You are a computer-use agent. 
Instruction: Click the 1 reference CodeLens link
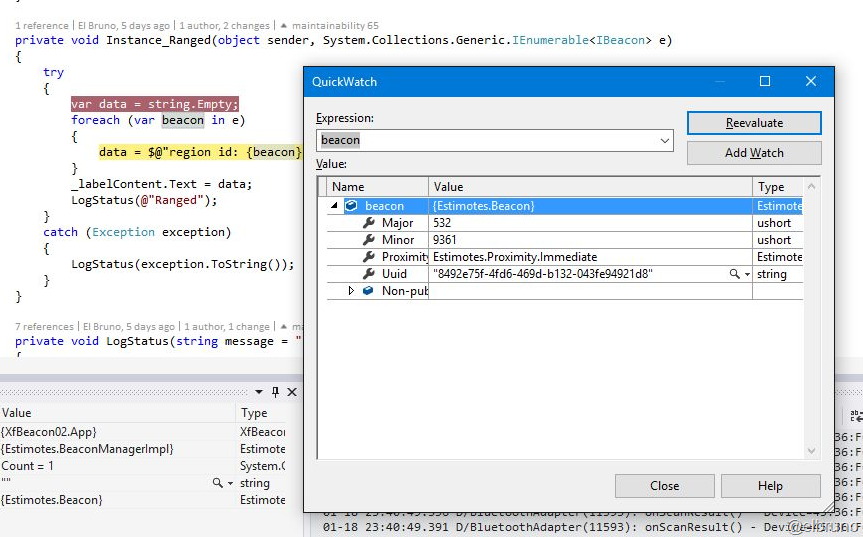click(42, 25)
